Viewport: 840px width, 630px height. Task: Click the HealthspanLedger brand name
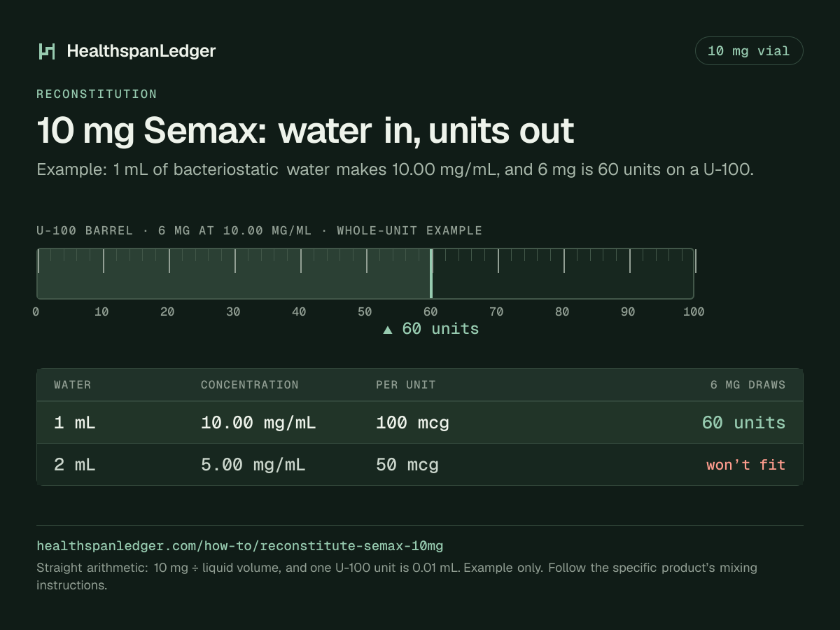coord(141,51)
